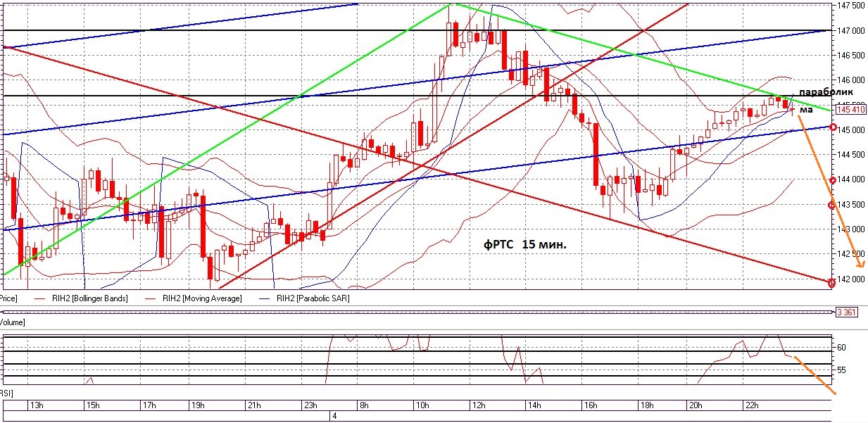Screen dimensions: 868x423
Task: Click the date label 4 under the time axis
Action: (335, 416)
